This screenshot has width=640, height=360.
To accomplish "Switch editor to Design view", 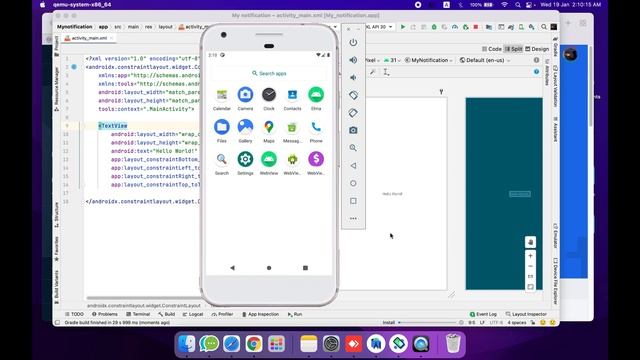I will pyautogui.click(x=537, y=49).
